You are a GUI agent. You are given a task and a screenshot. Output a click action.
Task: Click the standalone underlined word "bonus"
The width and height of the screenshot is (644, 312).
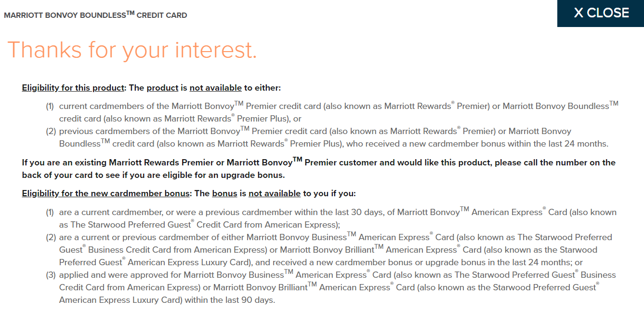[224, 193]
